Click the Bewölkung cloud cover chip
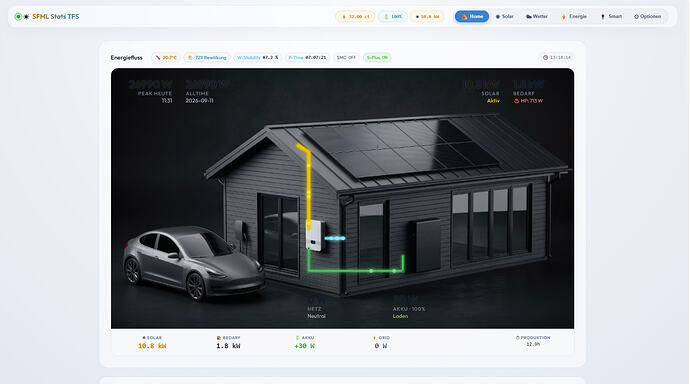 click(207, 58)
